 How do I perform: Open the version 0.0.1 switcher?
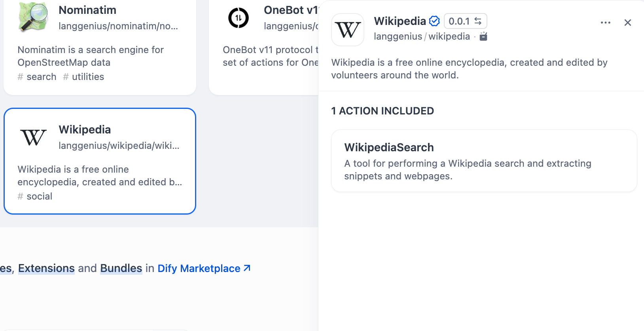pyautogui.click(x=465, y=21)
